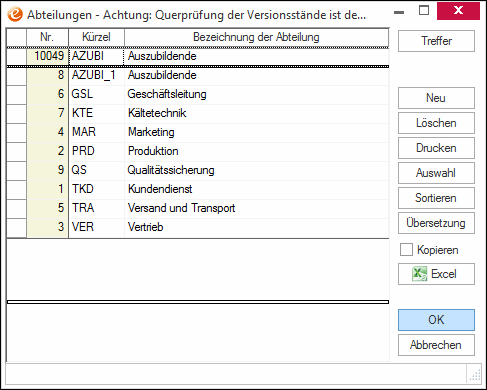Select the Geschäftsleitung cell

pyautogui.click(x=256, y=94)
